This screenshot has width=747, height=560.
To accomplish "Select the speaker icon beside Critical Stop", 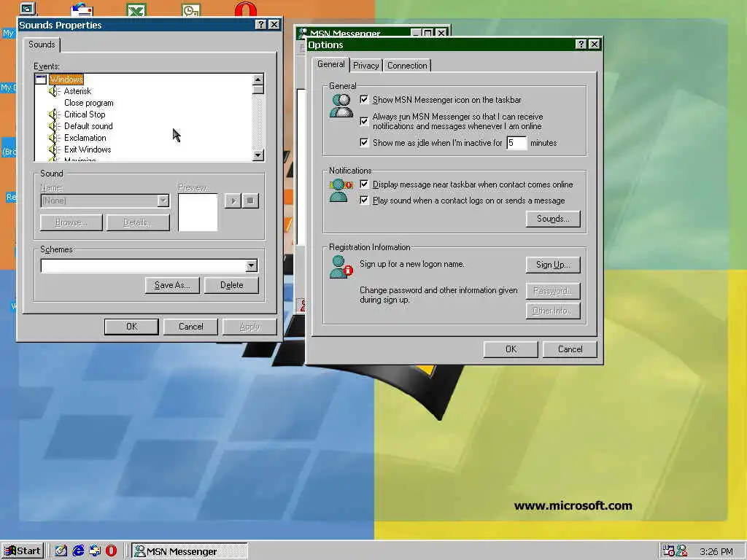I will coord(54,114).
